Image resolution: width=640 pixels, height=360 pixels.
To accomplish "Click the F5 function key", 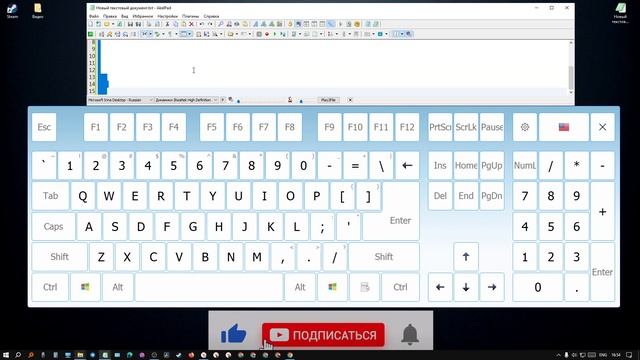I will (211, 127).
